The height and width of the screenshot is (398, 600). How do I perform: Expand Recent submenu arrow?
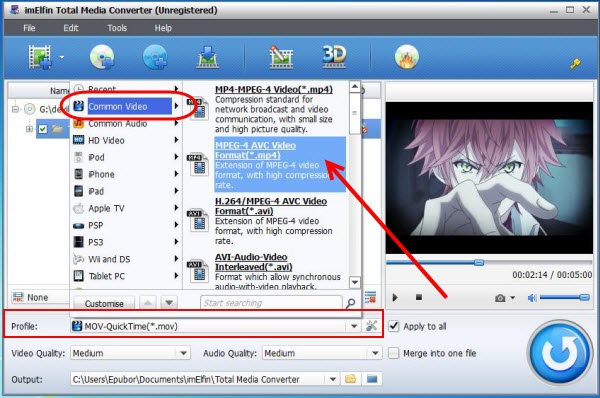[x=176, y=89]
